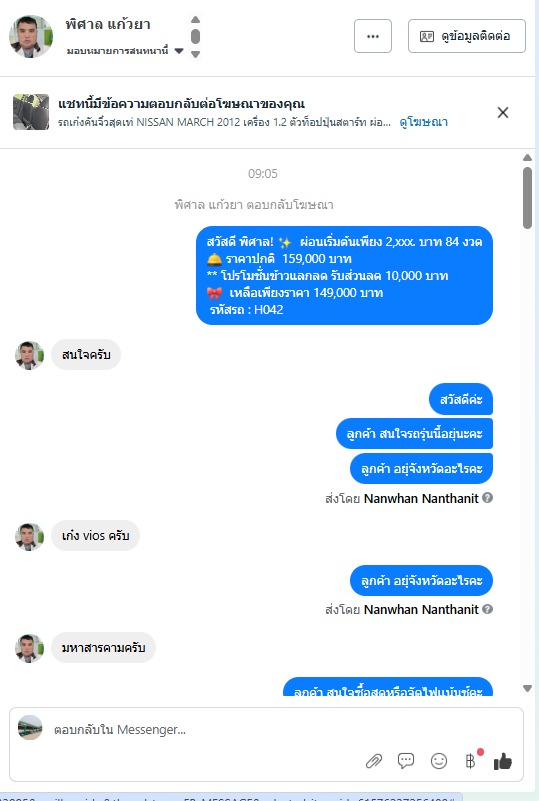
Task: Click the chat scrollbar up arrow
Action: point(527,158)
